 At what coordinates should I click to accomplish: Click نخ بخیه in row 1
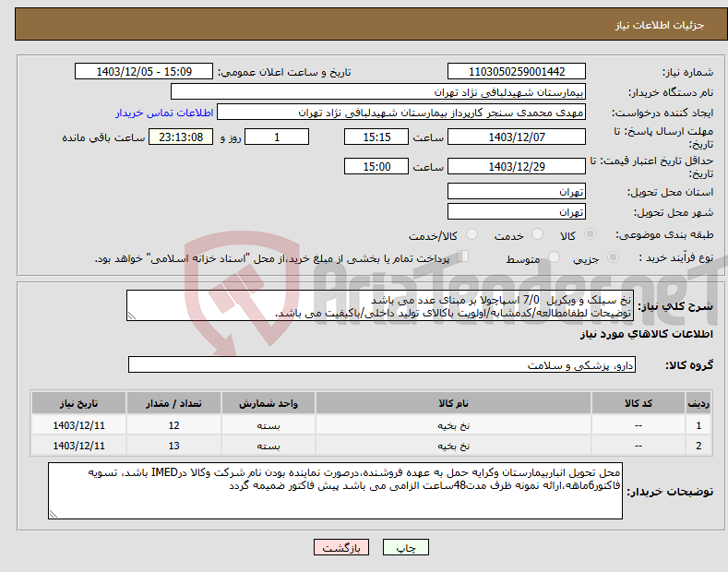453,425
